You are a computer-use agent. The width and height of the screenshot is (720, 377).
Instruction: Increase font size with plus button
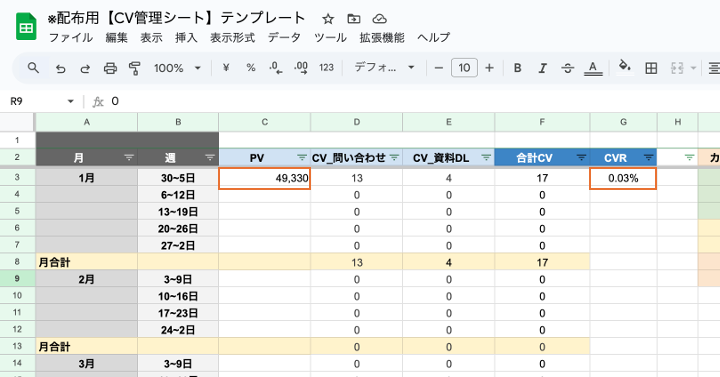[489, 68]
